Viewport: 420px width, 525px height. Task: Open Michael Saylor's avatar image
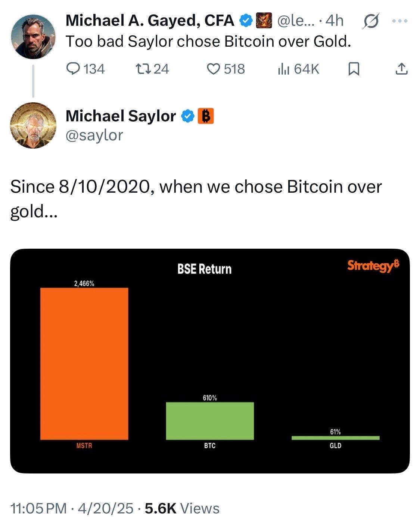[x=33, y=125]
